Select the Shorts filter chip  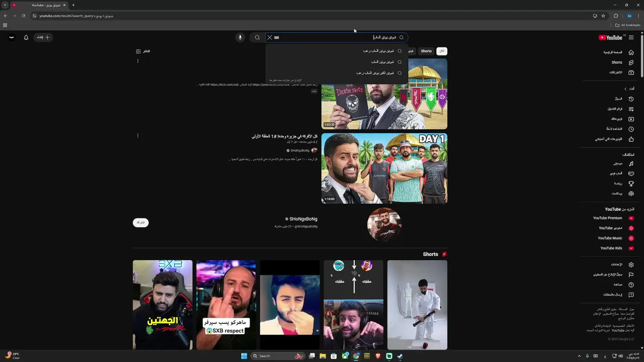coord(426,51)
